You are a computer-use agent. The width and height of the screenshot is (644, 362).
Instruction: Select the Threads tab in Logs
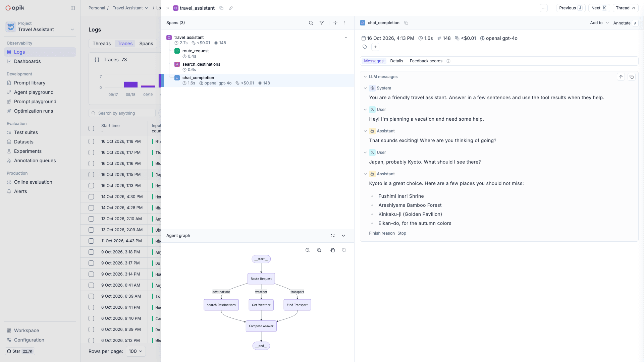click(x=102, y=44)
